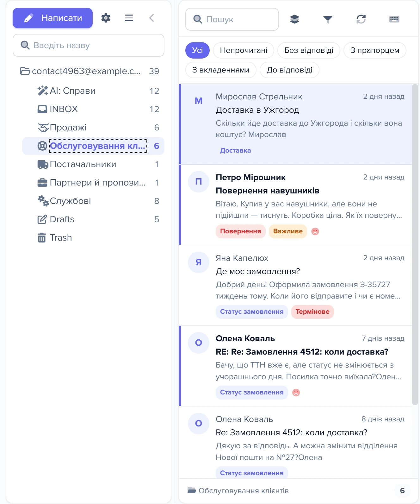Screen dimensions: 420x504
Task: Click the Важливе tag
Action: [x=288, y=231]
